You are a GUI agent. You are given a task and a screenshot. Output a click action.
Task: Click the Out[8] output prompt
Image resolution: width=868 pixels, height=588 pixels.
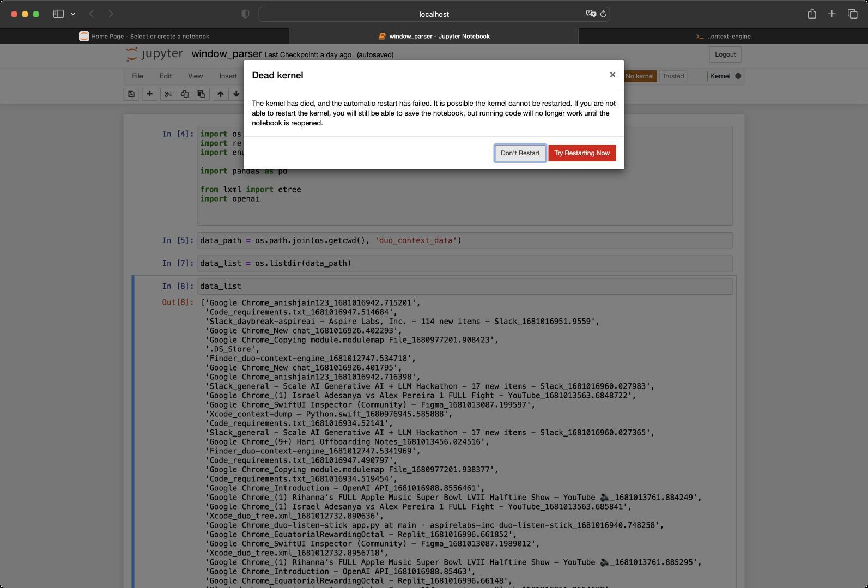click(x=178, y=302)
